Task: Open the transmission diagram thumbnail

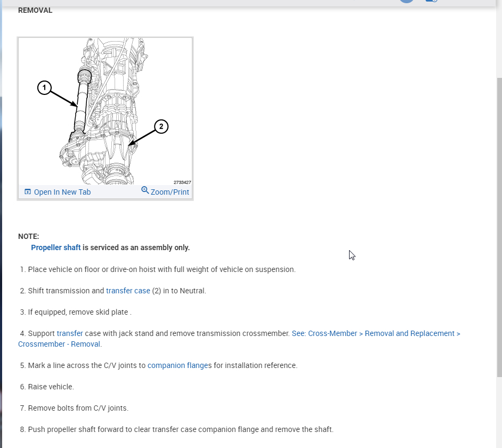Action: (106, 111)
